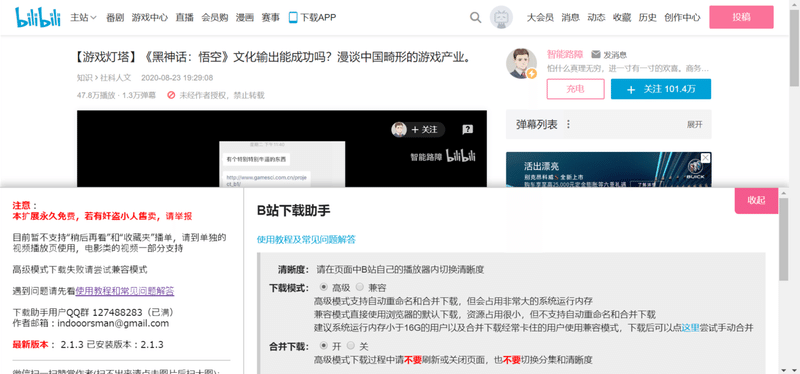Screen dimensions: 800x374
Task: Click the helper panel scrollbar thumb
Action: click(784, 239)
